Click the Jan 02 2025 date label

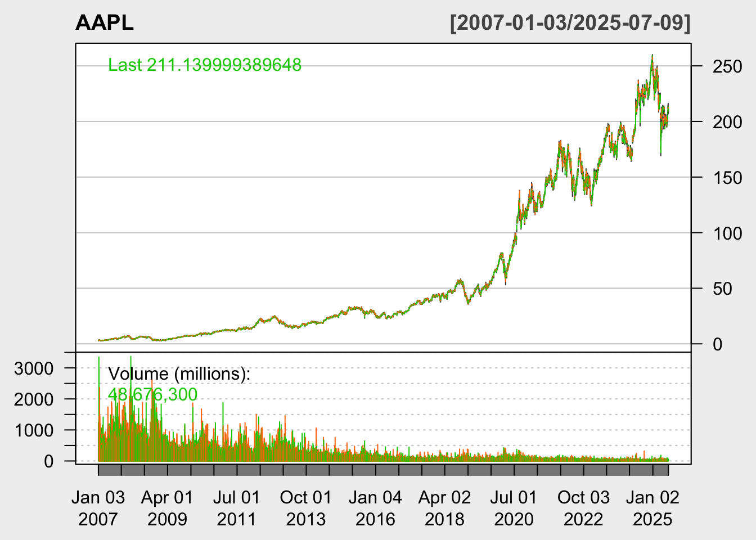tap(652, 508)
